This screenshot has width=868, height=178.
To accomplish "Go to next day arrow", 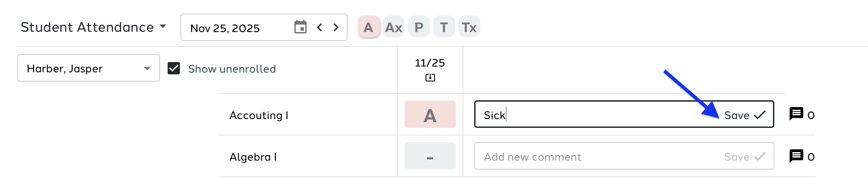I will [x=336, y=27].
